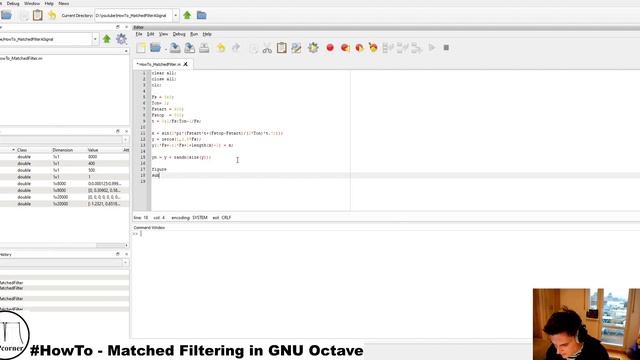The height and width of the screenshot is (360, 640).
Task: Open File Browser settings gear
Action: (x=121, y=39)
